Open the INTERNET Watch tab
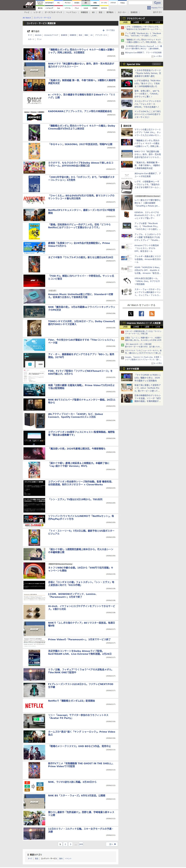This screenshot has height=868, width=186. pos(49,3)
